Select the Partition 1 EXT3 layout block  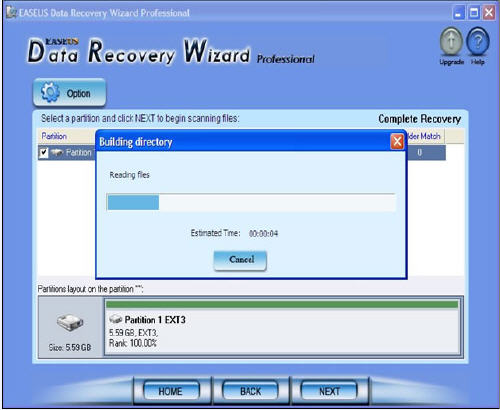tap(282, 327)
